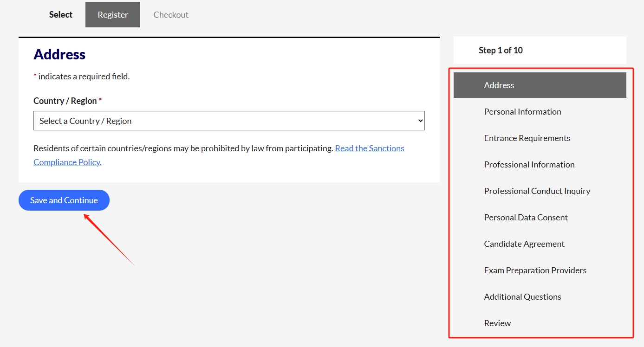Go to the Checkout tab
Screen dimensions: 644x347
tap(171, 15)
